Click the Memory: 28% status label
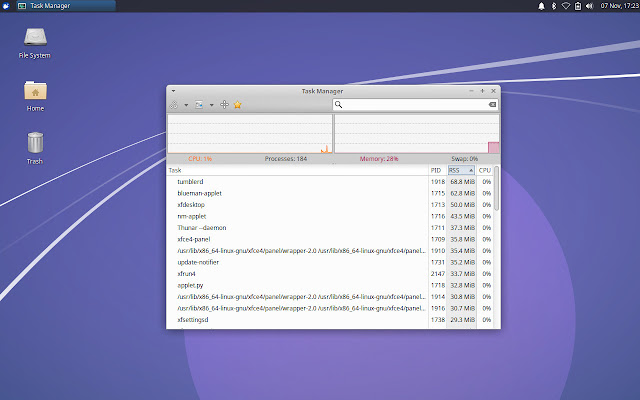The height and width of the screenshot is (400, 640). (379, 159)
